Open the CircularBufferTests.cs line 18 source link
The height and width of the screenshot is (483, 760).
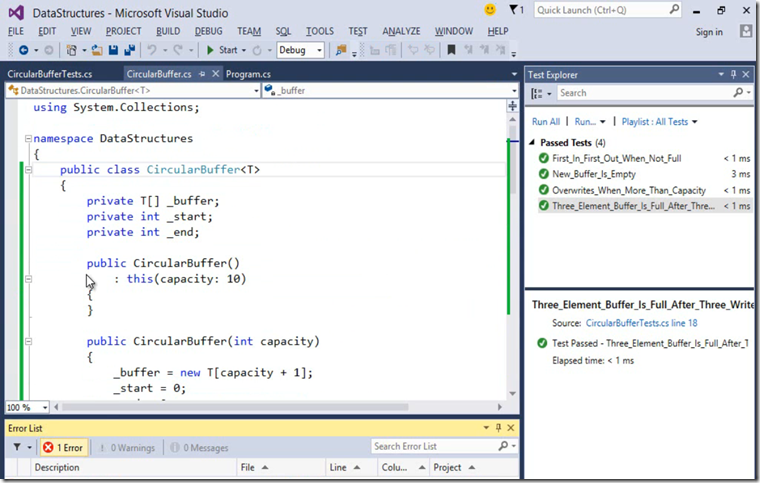click(x=641, y=323)
